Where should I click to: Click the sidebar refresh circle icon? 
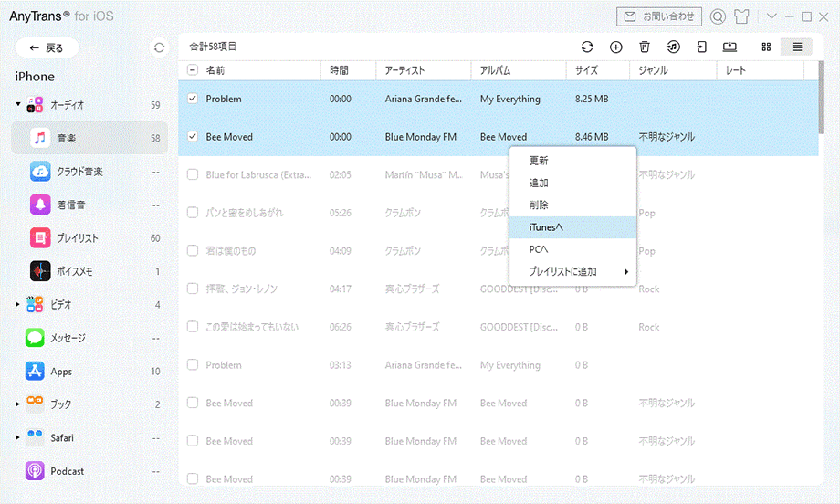coord(159,47)
